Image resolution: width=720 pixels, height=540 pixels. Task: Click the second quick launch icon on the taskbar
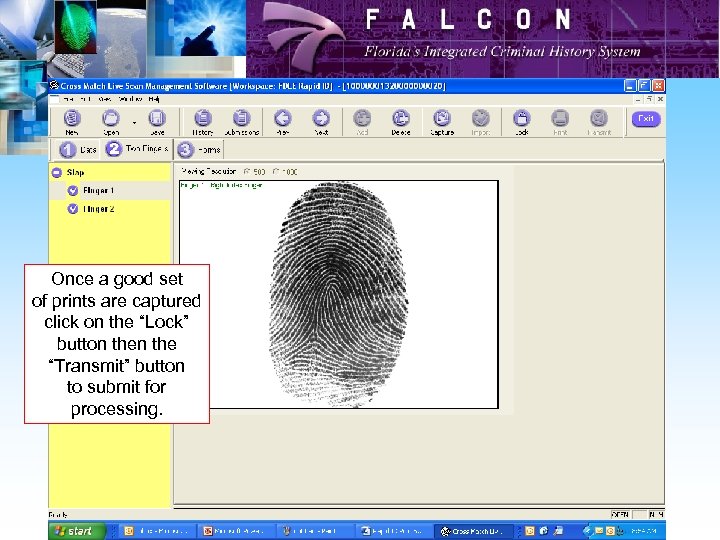544,531
